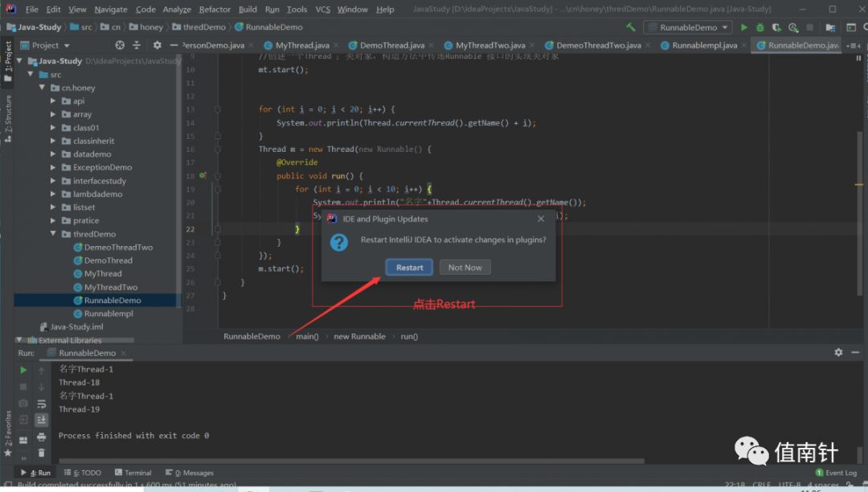Click the override gutter icon on line 18
Image resolution: width=868 pixels, height=492 pixels.
click(203, 175)
